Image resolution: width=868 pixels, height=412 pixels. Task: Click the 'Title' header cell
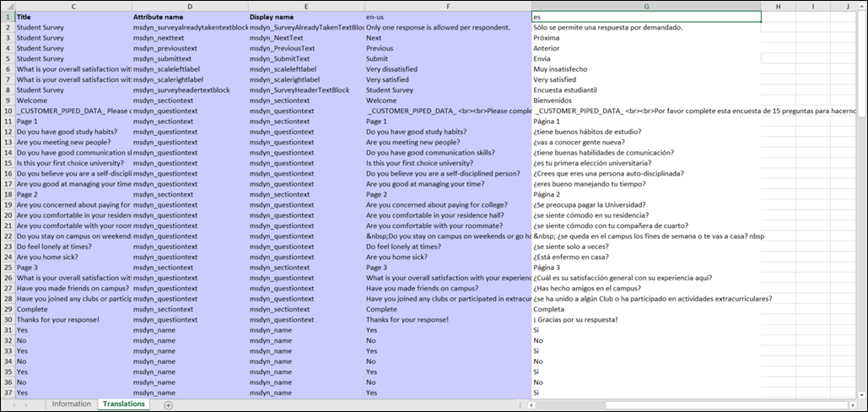(x=73, y=17)
